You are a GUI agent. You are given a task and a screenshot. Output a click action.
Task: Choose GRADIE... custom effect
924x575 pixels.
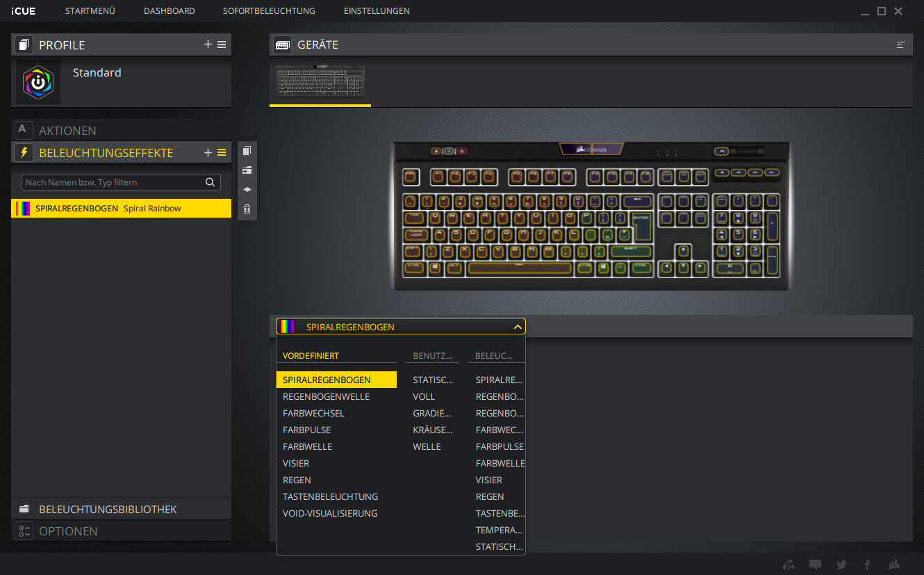point(433,413)
